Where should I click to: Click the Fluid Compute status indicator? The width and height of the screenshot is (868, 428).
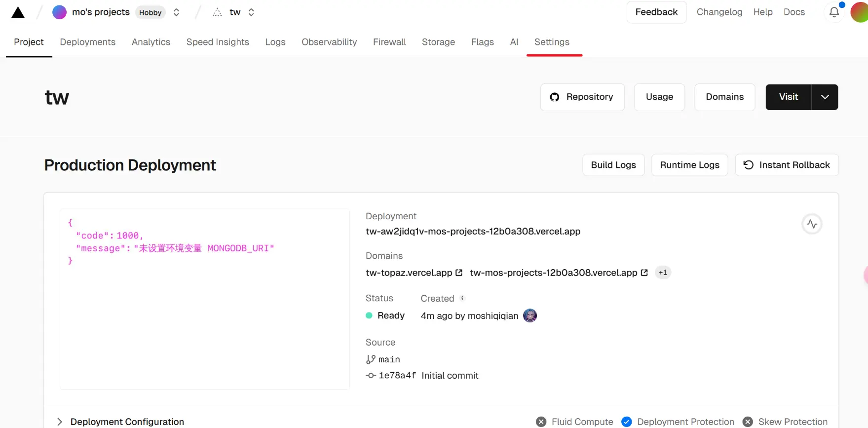[x=541, y=422]
